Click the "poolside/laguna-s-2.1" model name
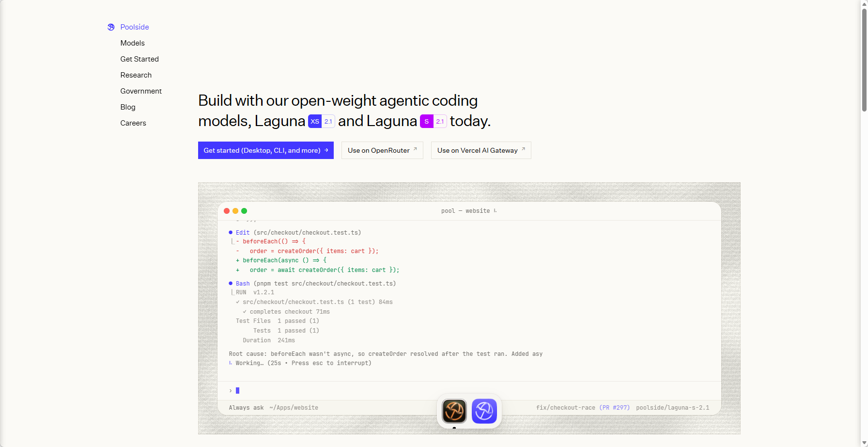The width and height of the screenshot is (868, 447). [673, 408]
